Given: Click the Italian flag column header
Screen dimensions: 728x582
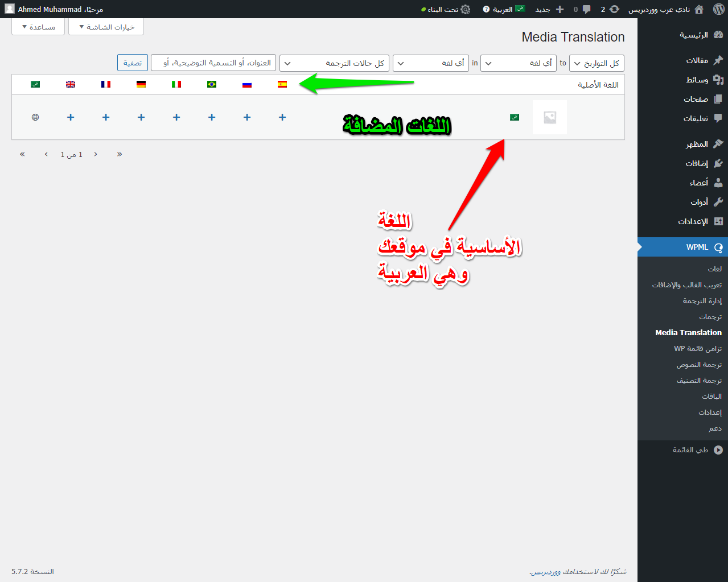Looking at the screenshot, I should [176, 84].
